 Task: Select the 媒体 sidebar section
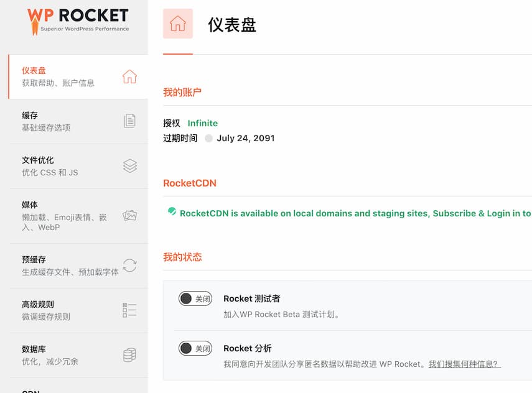[62, 216]
